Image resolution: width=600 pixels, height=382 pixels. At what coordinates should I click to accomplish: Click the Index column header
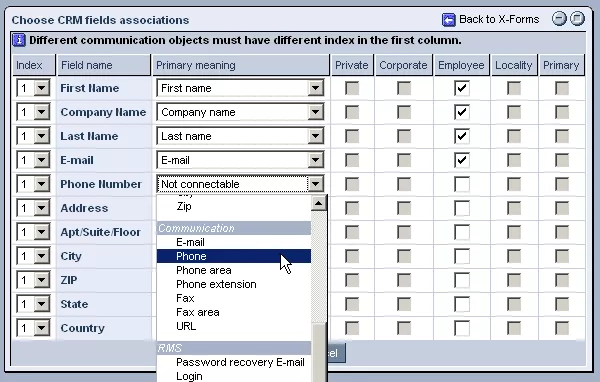tap(34, 65)
